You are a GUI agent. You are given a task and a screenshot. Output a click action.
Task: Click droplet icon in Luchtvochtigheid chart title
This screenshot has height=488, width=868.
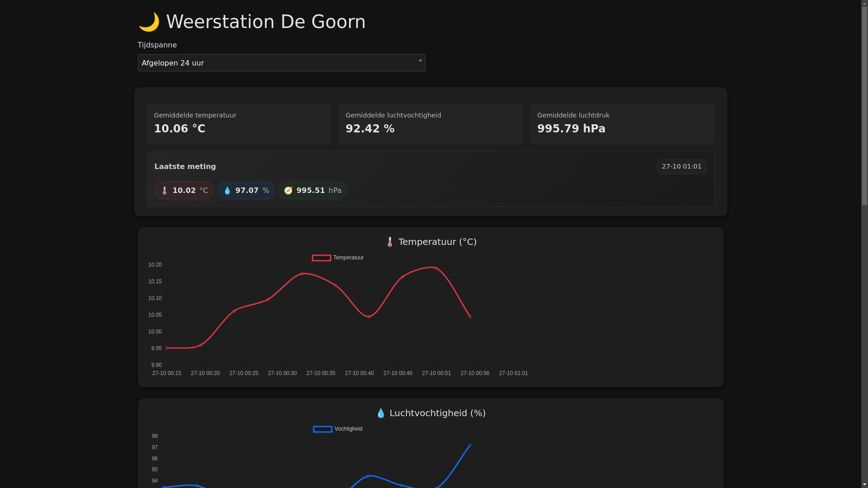[x=381, y=413]
